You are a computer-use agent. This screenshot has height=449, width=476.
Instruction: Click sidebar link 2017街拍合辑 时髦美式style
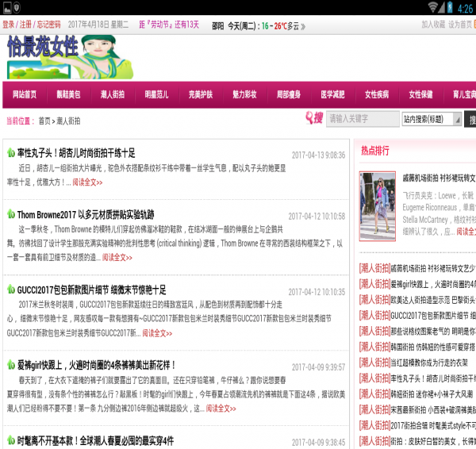433,426
